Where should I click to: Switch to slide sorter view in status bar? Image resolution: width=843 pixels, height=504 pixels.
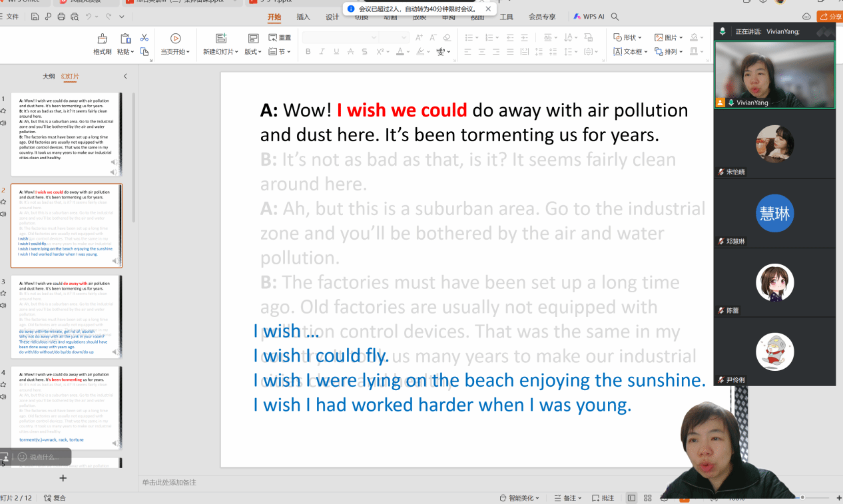tap(646, 498)
